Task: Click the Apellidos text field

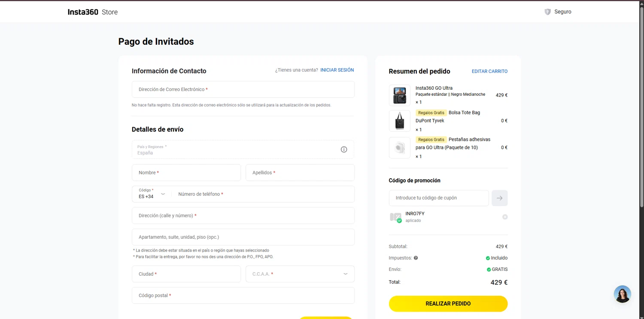Action: point(300,173)
